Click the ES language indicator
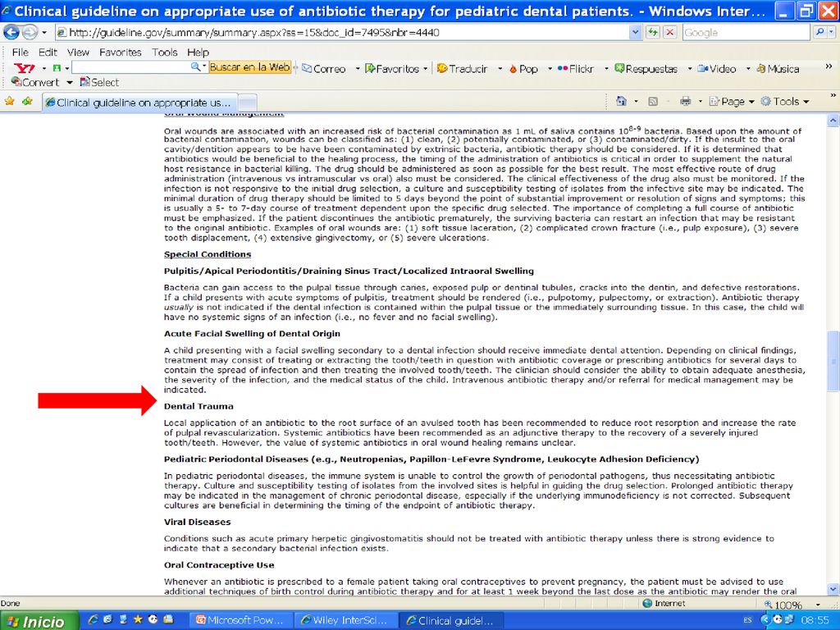The image size is (840, 630). tap(747, 620)
